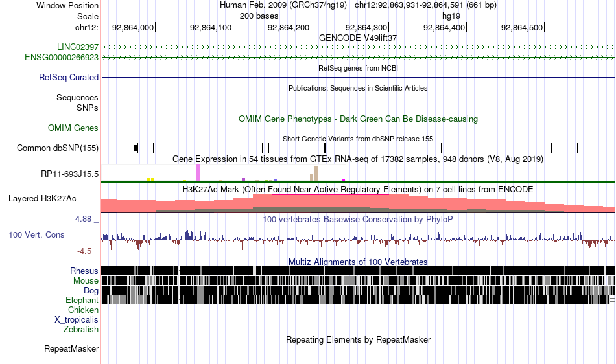Image resolution: width=616 pixels, height=364 pixels.
Task: Open the RefSeq genes from NCBI title
Action: [x=358, y=68]
